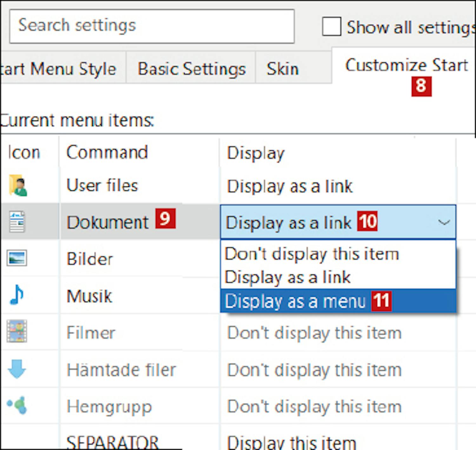
Task: Choose 'Display as a link' from the list
Action: [288, 277]
